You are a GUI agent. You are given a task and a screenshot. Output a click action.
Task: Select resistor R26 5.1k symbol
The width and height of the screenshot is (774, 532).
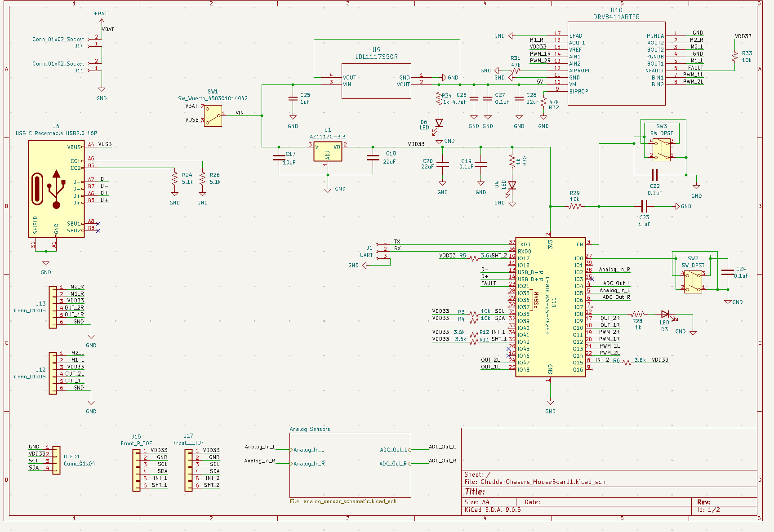[202, 178]
